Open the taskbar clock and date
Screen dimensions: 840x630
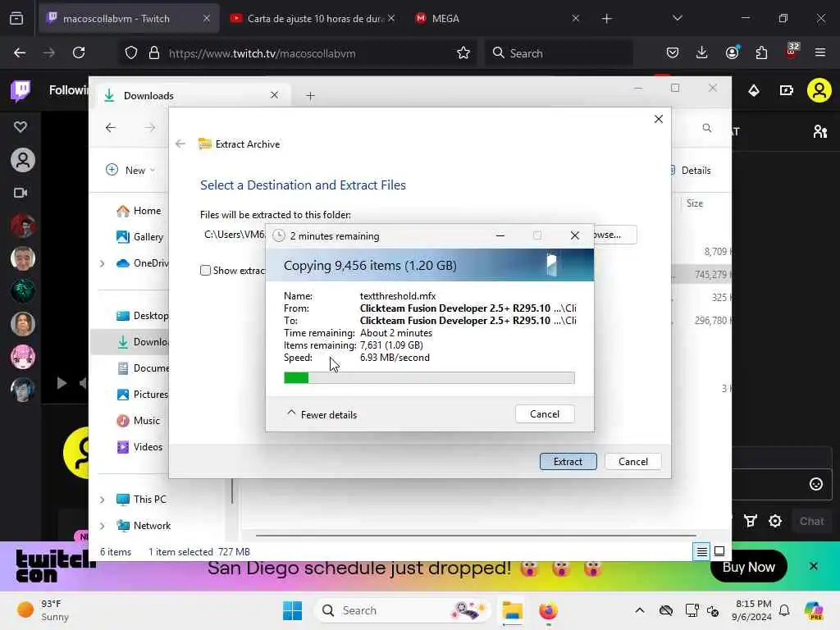[x=753, y=610]
